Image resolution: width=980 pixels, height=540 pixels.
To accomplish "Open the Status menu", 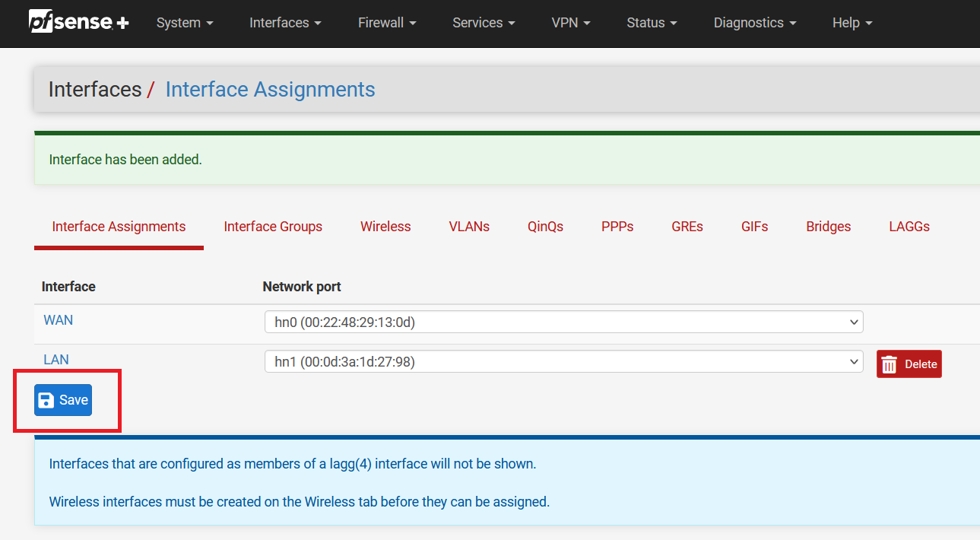I will tap(652, 23).
